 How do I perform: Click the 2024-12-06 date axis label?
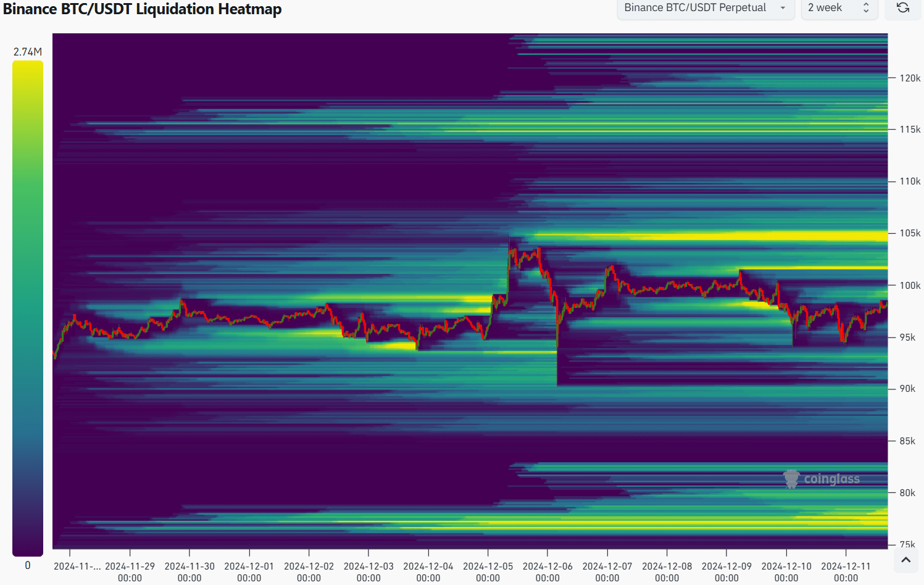click(x=547, y=572)
